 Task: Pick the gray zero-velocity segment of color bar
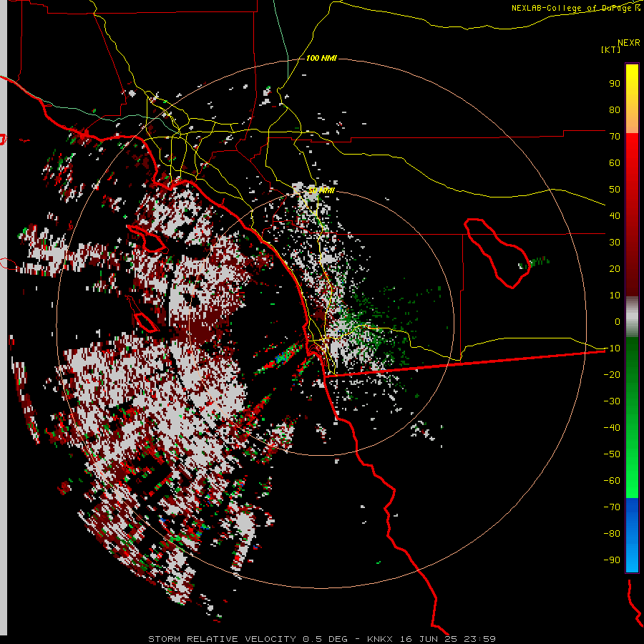(632, 317)
